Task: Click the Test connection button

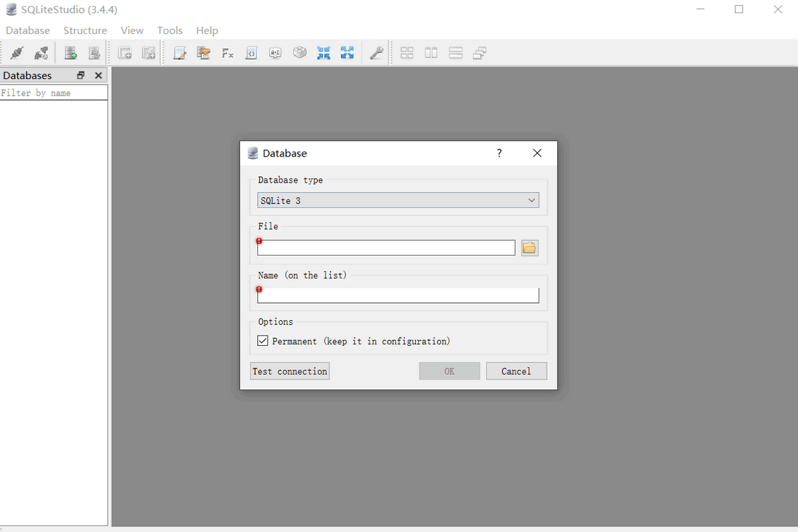Action: 289,371
